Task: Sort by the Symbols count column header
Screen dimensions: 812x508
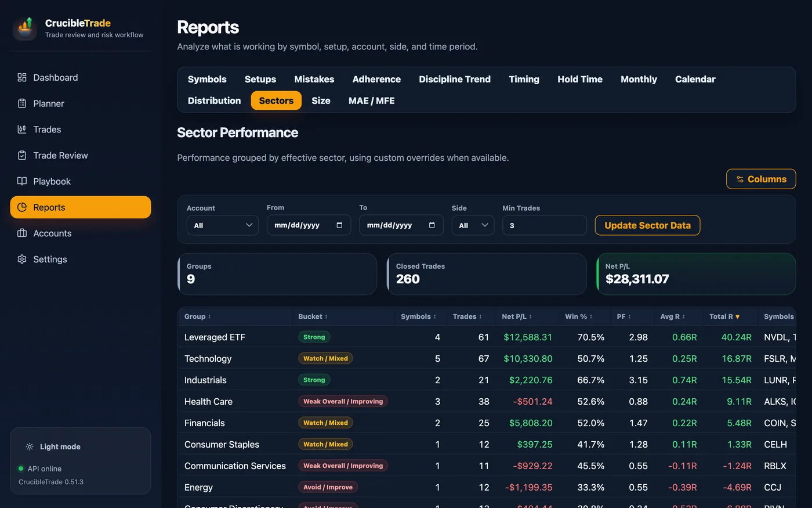Action: click(x=419, y=316)
